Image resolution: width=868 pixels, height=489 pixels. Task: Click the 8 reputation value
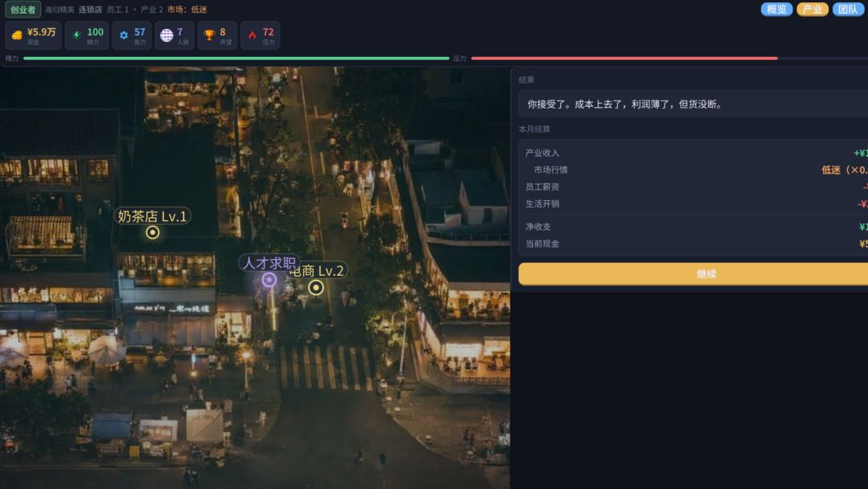pos(223,32)
